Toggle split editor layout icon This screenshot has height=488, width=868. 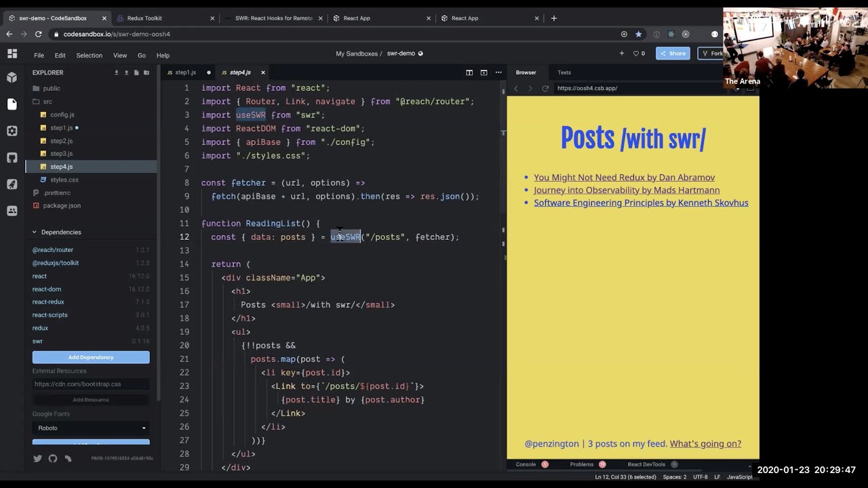[x=469, y=73]
